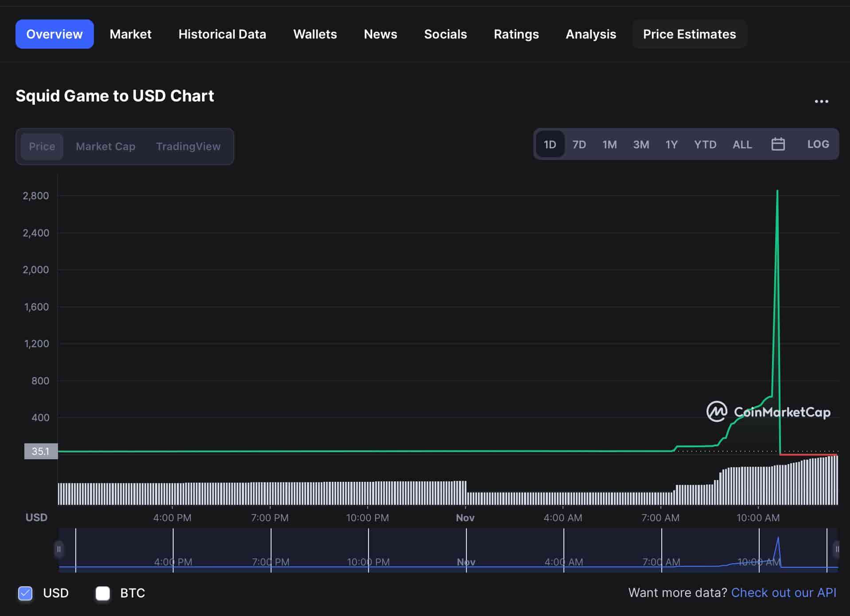Select the 1M time range
The width and height of the screenshot is (850, 616).
[609, 144]
